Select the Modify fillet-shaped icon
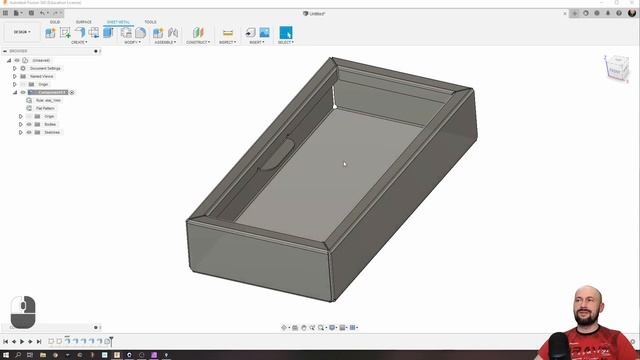Image resolution: width=640 pixels, height=360 pixels. (140, 33)
